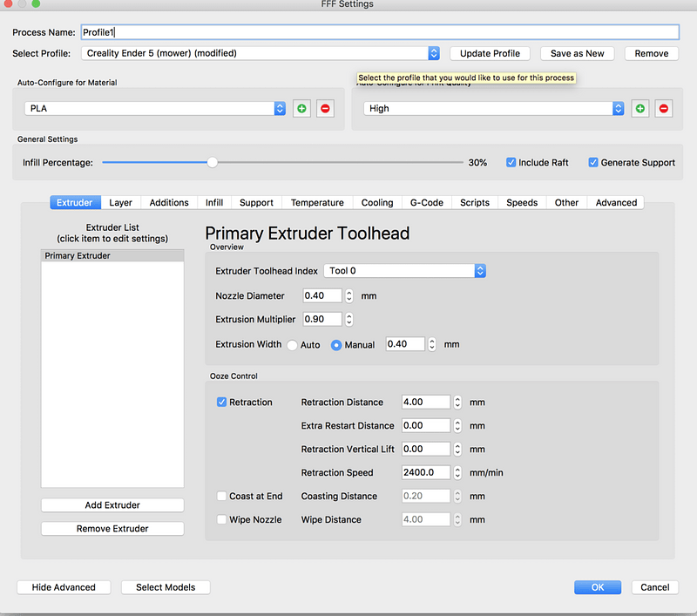This screenshot has height=616, width=697.
Task: Select Auto extrusion width
Action: (x=292, y=345)
